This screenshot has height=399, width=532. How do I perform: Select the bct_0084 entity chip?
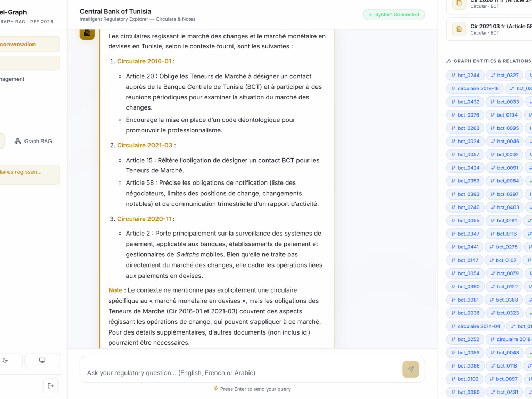click(504, 181)
